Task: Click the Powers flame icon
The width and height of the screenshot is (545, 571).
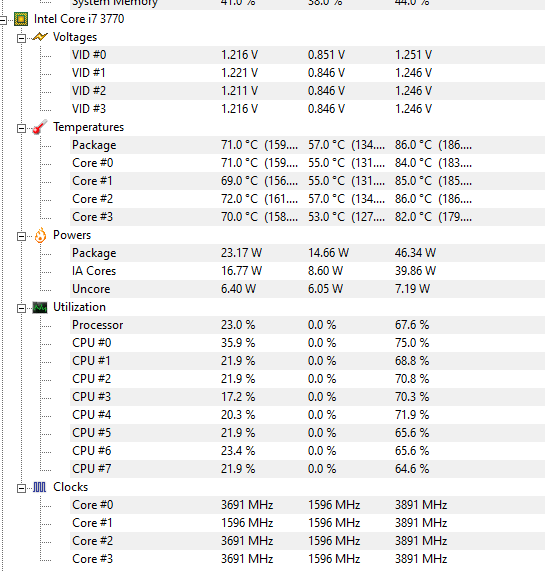Action: pyautogui.click(x=40, y=235)
